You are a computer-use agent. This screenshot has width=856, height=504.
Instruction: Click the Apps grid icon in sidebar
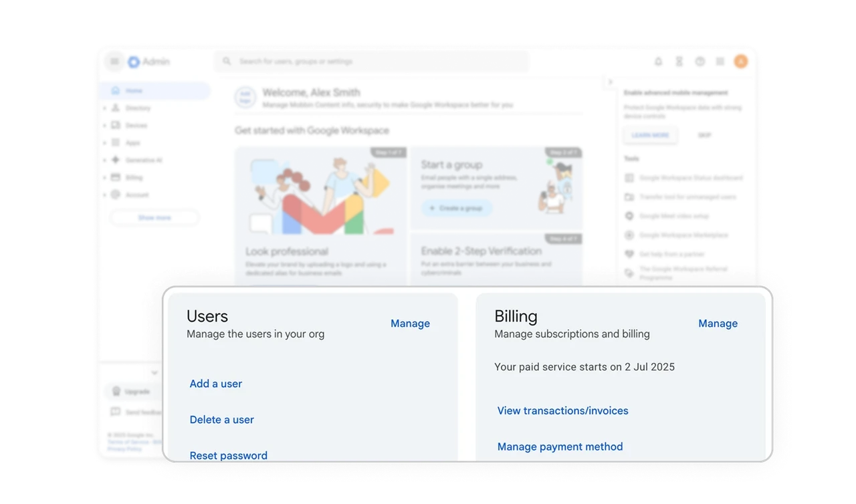point(116,142)
